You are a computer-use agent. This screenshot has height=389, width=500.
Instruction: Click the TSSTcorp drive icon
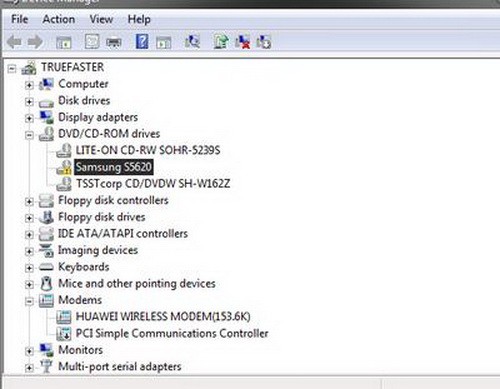(x=64, y=184)
